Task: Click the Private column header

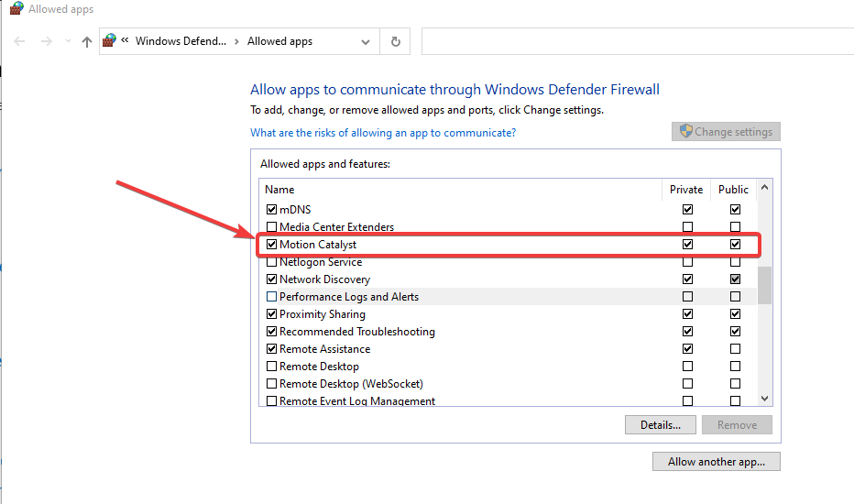Action: 686,189
